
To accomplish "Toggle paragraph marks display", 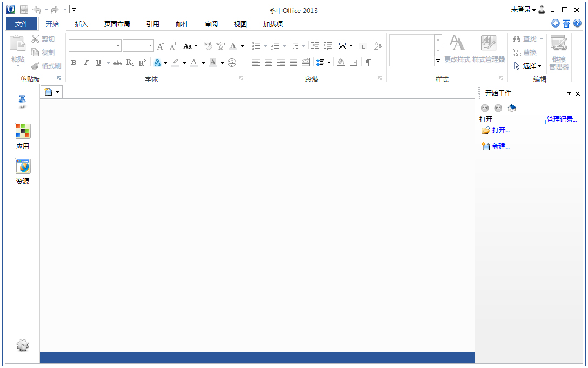I will 369,63.
